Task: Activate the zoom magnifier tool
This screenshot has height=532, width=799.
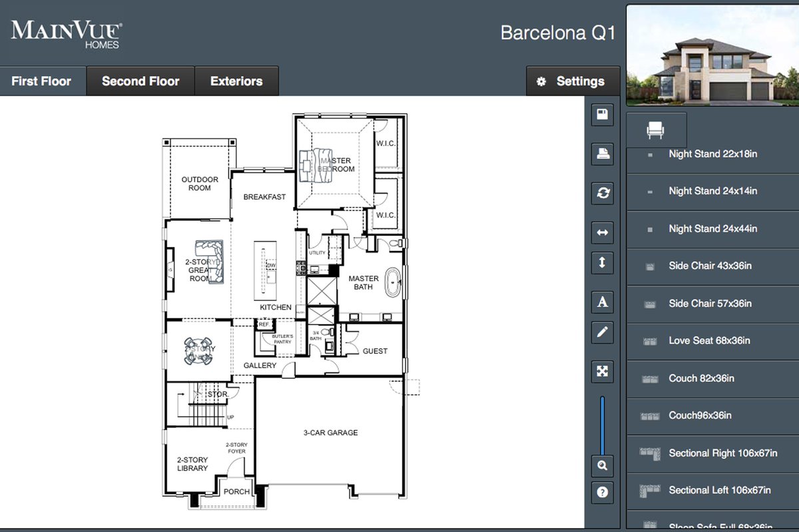Action: coord(602,466)
